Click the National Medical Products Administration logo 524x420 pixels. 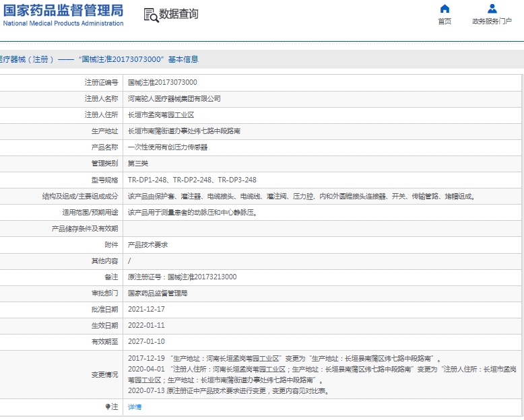click(63, 15)
